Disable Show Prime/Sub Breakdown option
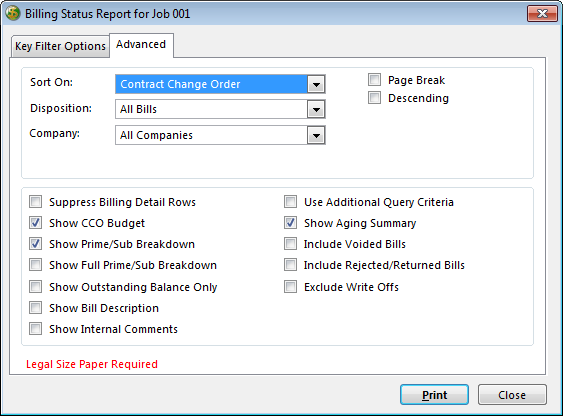The image size is (563, 416). point(36,244)
